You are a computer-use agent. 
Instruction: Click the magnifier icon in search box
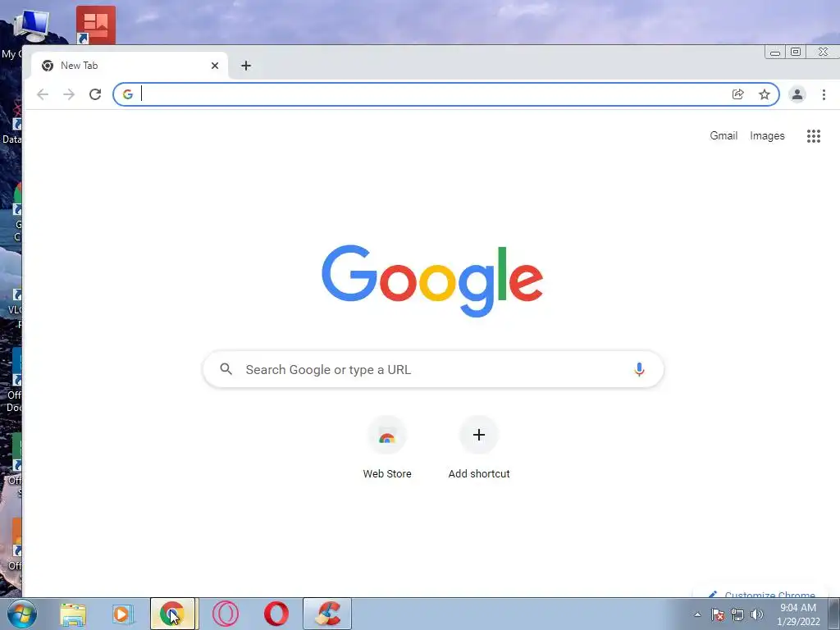(226, 369)
